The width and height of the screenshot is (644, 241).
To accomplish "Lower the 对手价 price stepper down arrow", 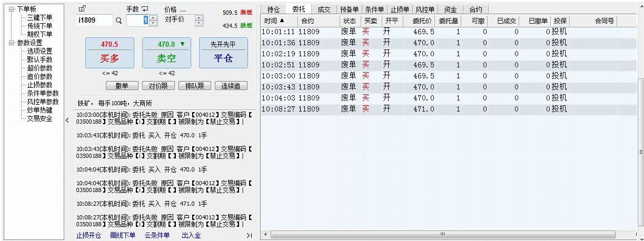I will click(x=199, y=23).
